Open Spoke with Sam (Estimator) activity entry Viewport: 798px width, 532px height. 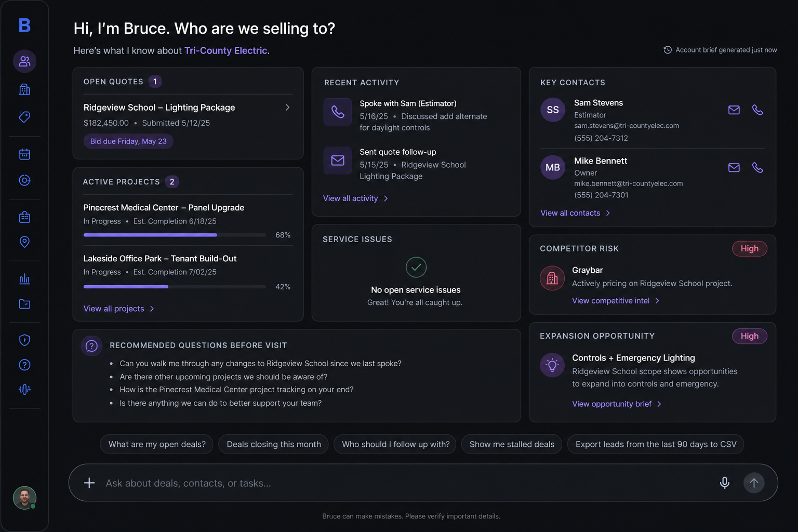[x=408, y=103]
